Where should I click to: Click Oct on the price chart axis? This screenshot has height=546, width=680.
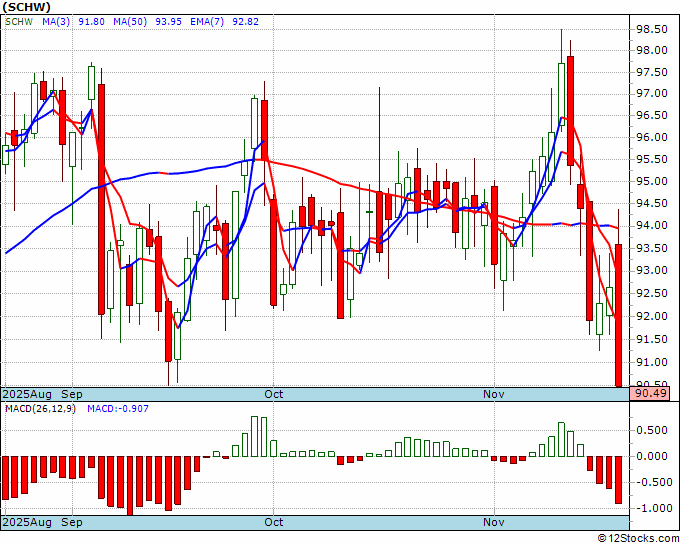[274, 394]
